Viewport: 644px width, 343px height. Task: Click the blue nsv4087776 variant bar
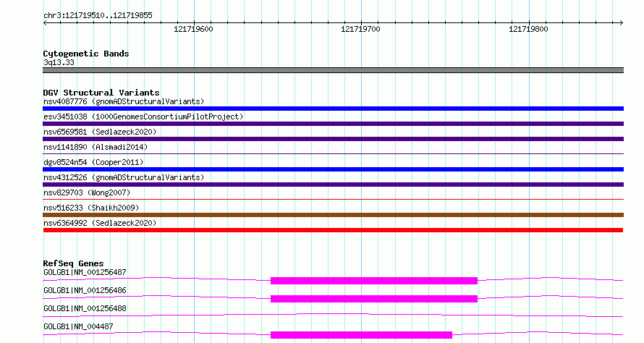(333, 109)
